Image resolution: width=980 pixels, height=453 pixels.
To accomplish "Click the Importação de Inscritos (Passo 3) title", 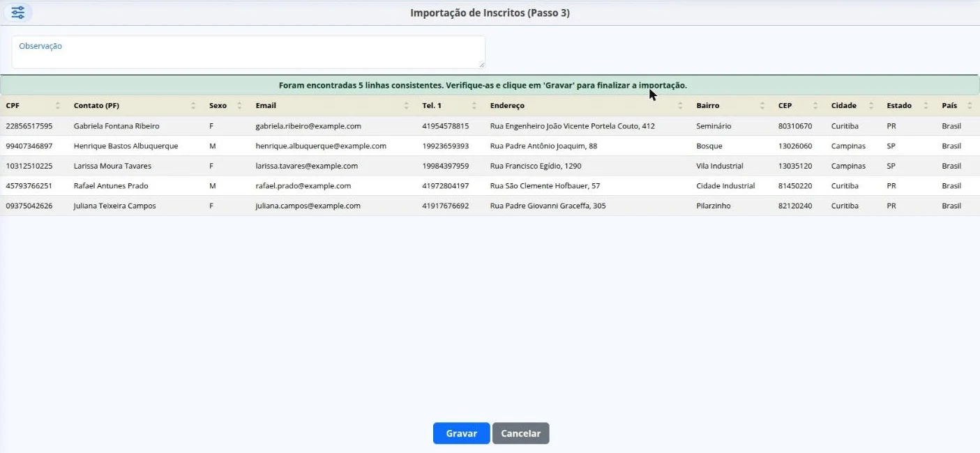I will (x=490, y=13).
